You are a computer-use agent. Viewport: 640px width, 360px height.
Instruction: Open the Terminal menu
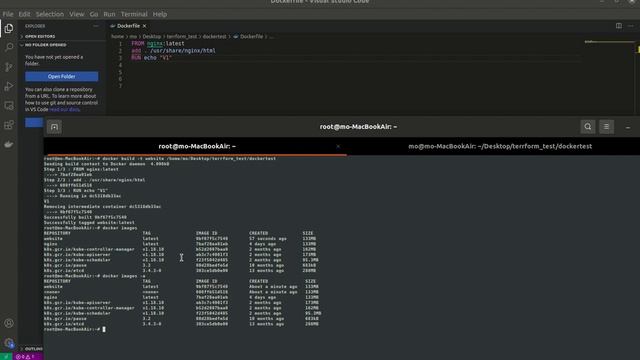pos(134,14)
